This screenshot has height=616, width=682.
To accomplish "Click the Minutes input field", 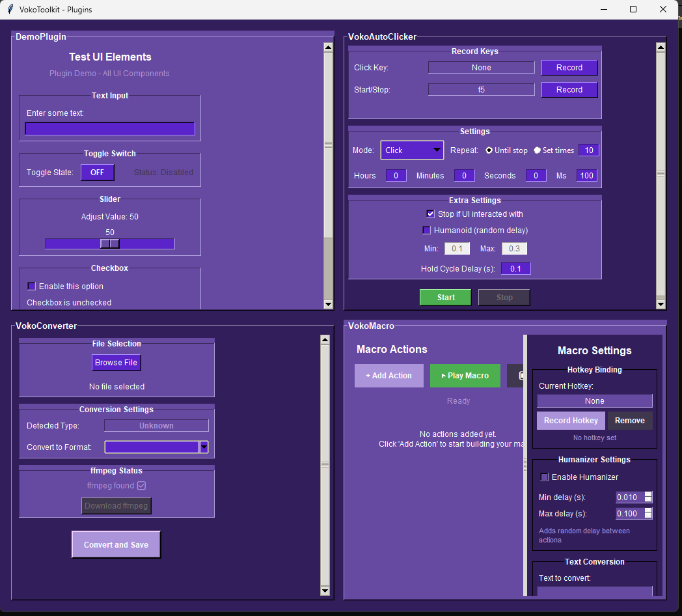I will point(464,175).
